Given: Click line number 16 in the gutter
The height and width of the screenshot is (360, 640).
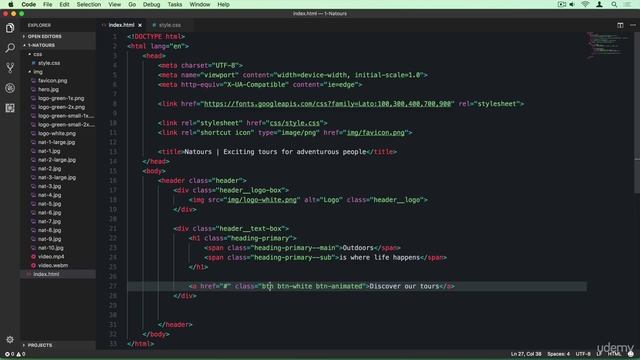Looking at the screenshot, I should pos(113,181).
